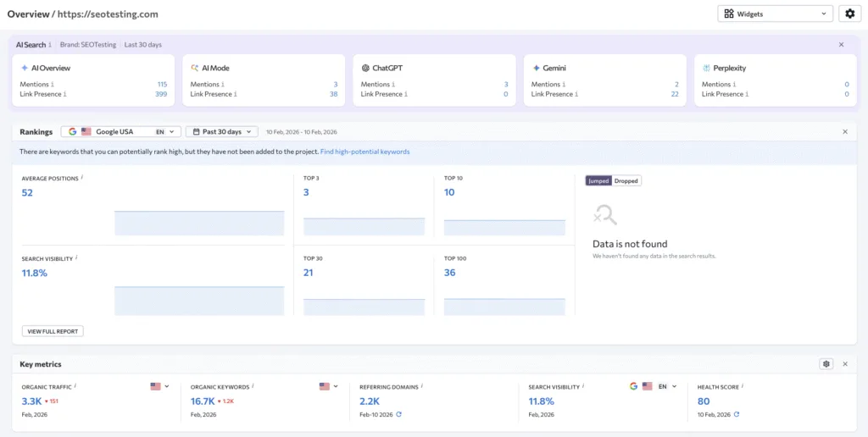The image size is (868, 437).
Task: Click the Referring Domains 2.2K value
Action: click(x=370, y=401)
